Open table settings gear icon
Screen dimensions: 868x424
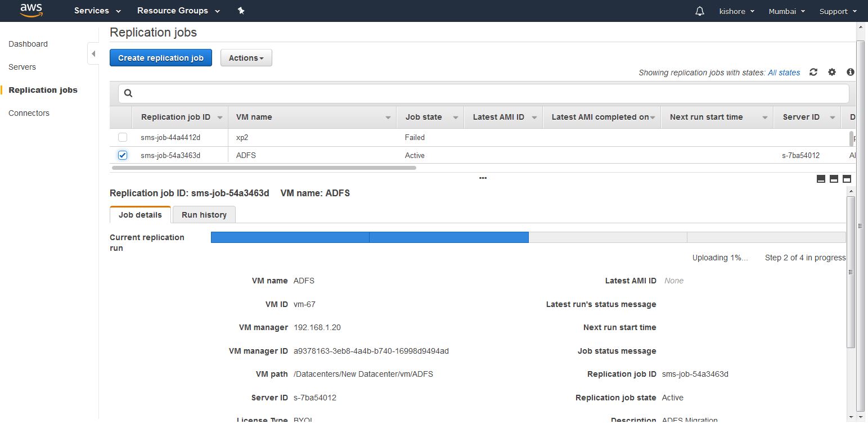[x=832, y=72]
